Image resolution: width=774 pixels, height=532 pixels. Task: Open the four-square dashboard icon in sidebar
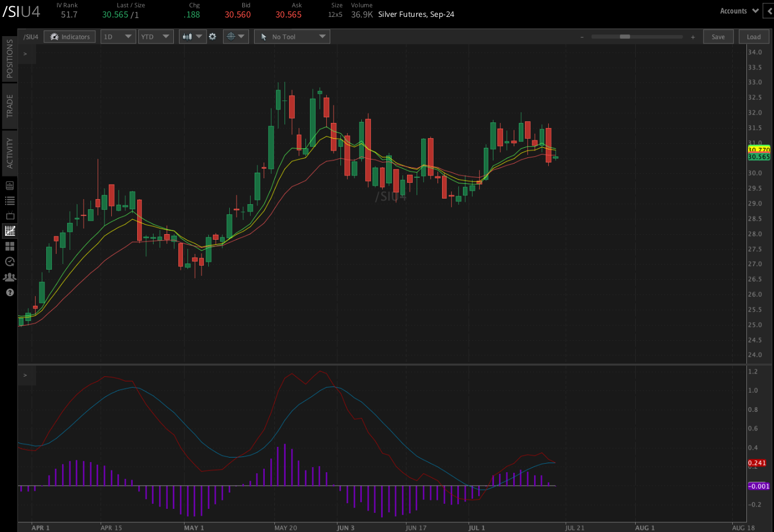click(x=10, y=247)
